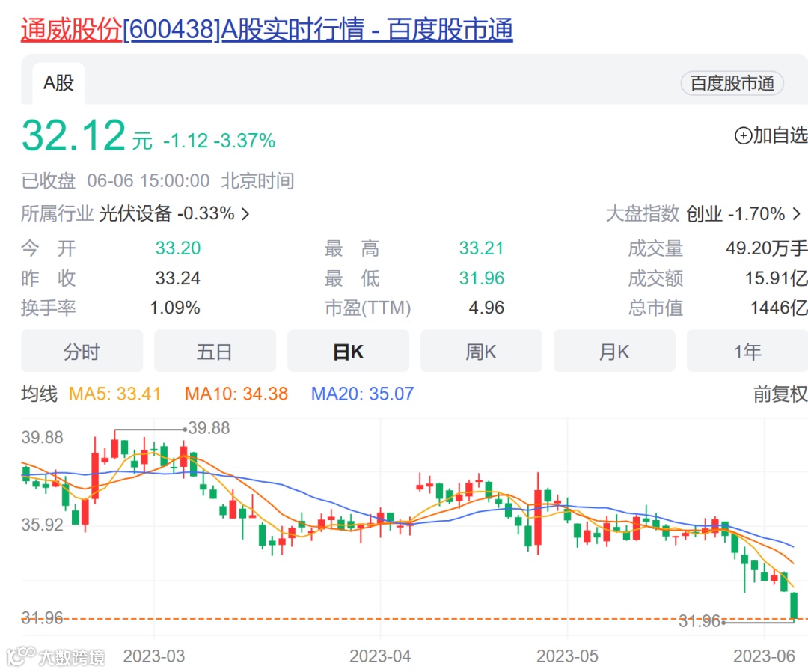
Task: Switch to the 周K chart tab
Action: (481, 352)
